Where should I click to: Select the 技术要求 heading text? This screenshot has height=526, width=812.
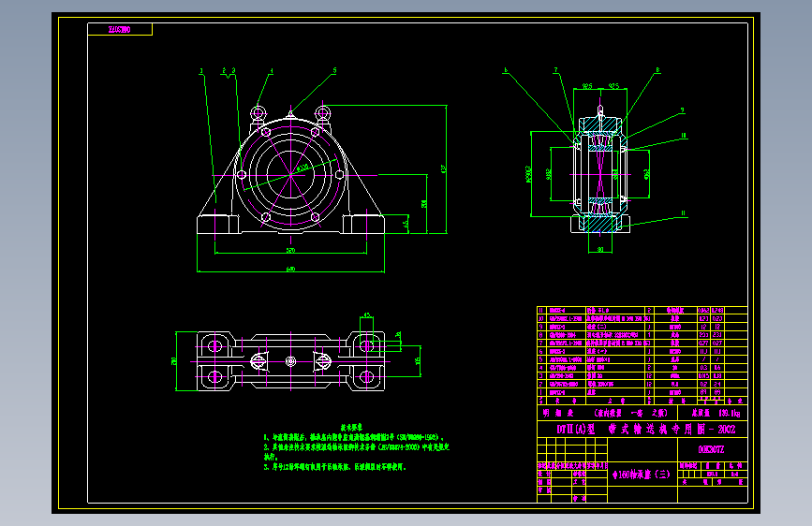pyautogui.click(x=351, y=428)
